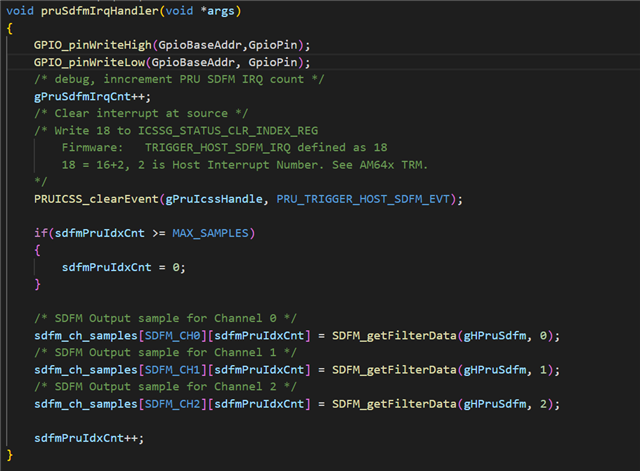Viewport: 640px width, 471px height.
Task: Click the SDFM_CH0 index
Action: pos(173,335)
